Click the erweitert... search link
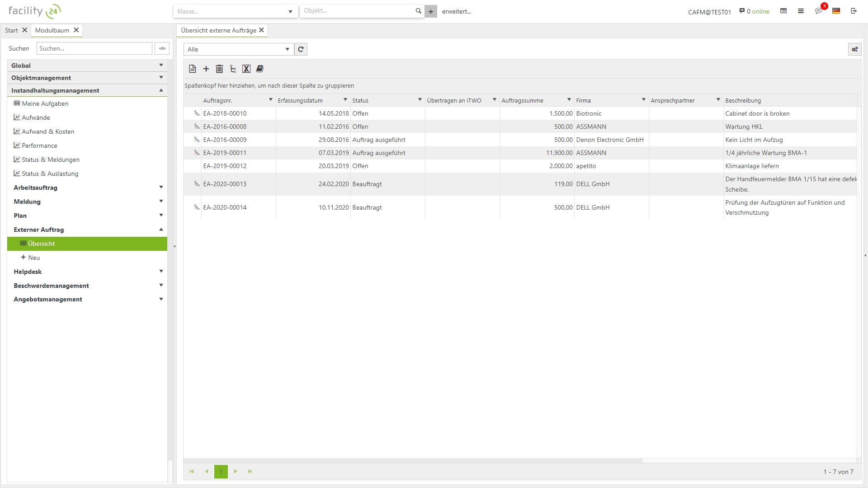This screenshot has width=868, height=488. coord(456,11)
